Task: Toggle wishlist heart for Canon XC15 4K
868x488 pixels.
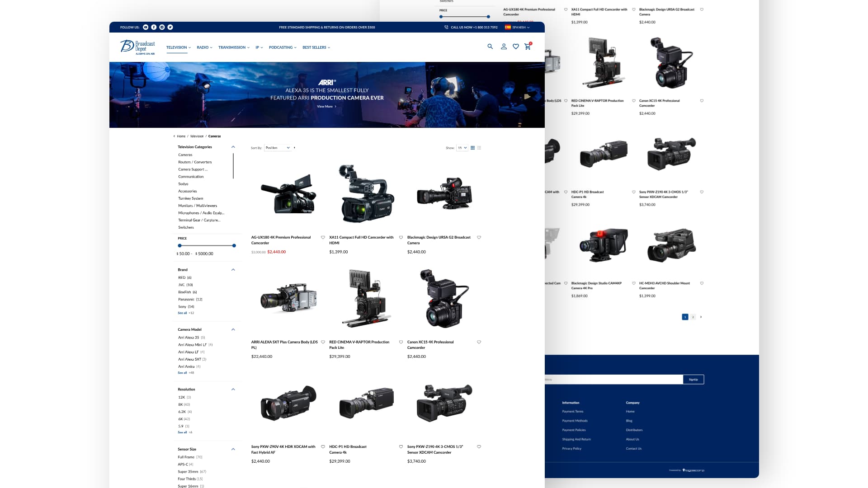Action: (x=479, y=342)
